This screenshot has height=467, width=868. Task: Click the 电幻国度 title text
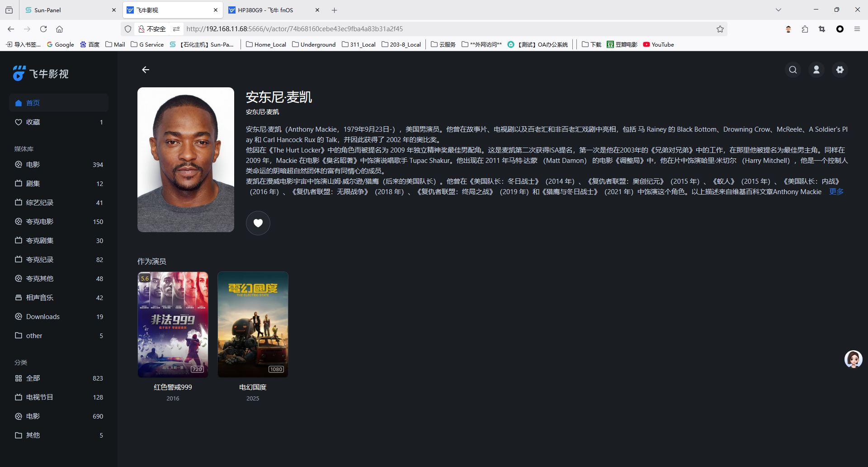[253, 387]
